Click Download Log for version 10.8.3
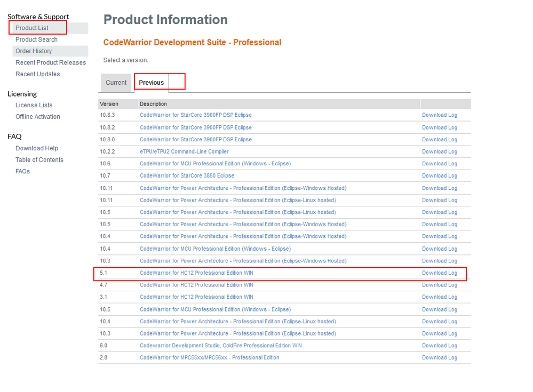 point(439,115)
